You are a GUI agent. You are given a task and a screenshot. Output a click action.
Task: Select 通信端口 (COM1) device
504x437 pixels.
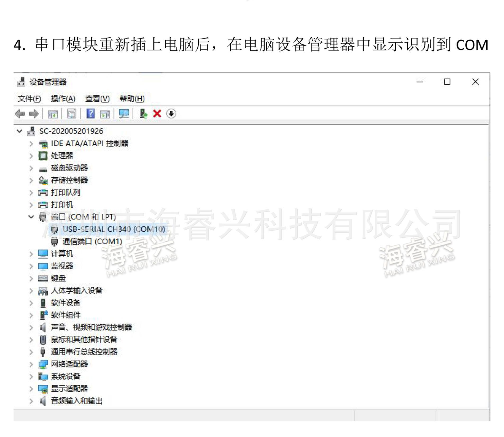pyautogui.click(x=92, y=241)
